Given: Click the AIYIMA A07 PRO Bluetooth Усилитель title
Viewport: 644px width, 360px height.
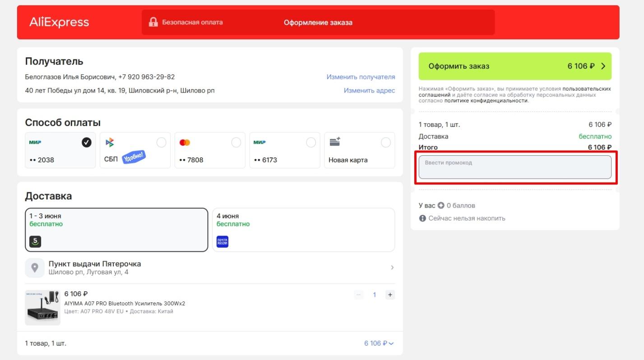Looking at the screenshot, I should click(125, 303).
